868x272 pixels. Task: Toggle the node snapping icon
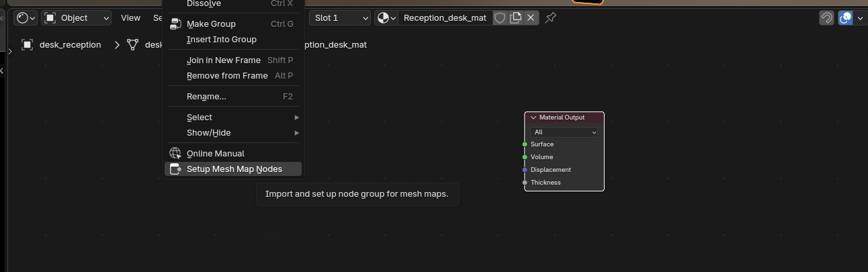coord(826,18)
